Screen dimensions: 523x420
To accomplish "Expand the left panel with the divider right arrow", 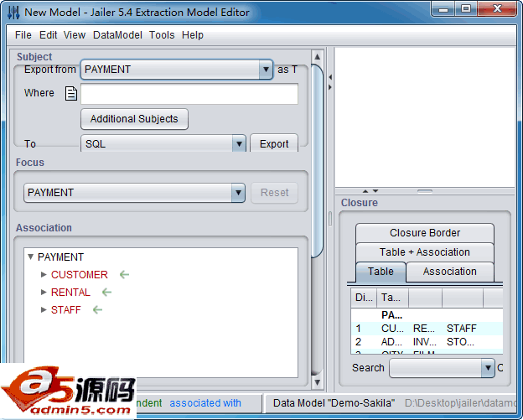I will click(x=330, y=87).
